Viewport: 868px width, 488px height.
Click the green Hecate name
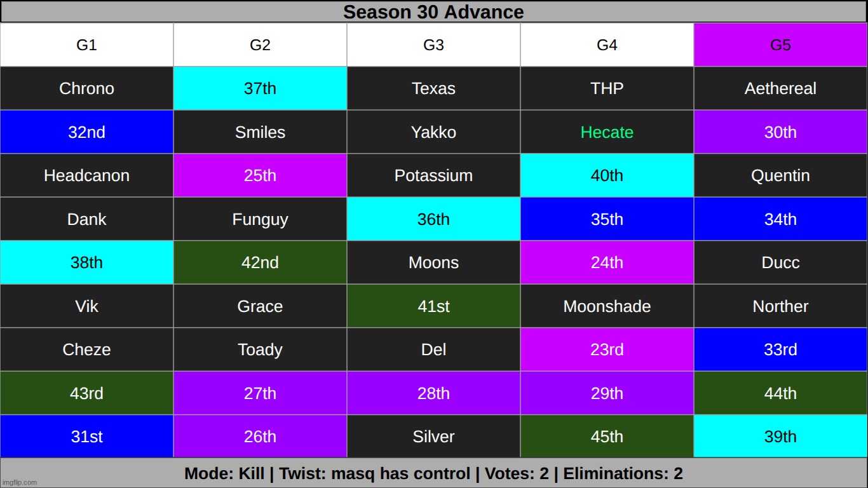tap(607, 132)
